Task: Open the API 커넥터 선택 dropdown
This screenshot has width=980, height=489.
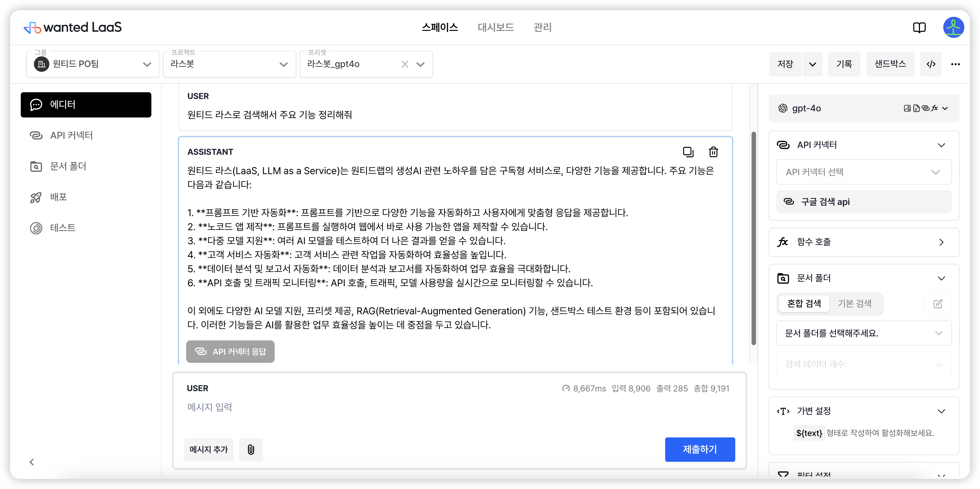Action: tap(864, 172)
